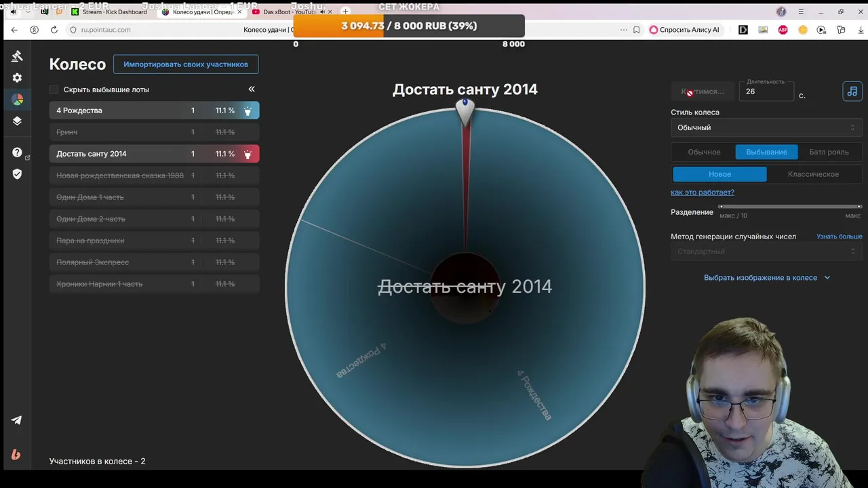Select the Батл рояль wheel mode
The image size is (868, 488).
pyautogui.click(x=829, y=152)
